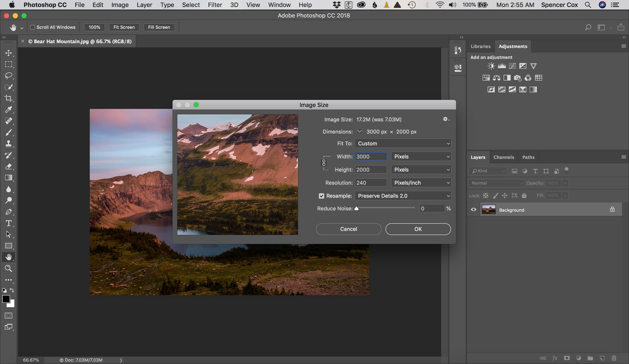
Task: Expand the Resample method dropdown
Action: coord(402,196)
